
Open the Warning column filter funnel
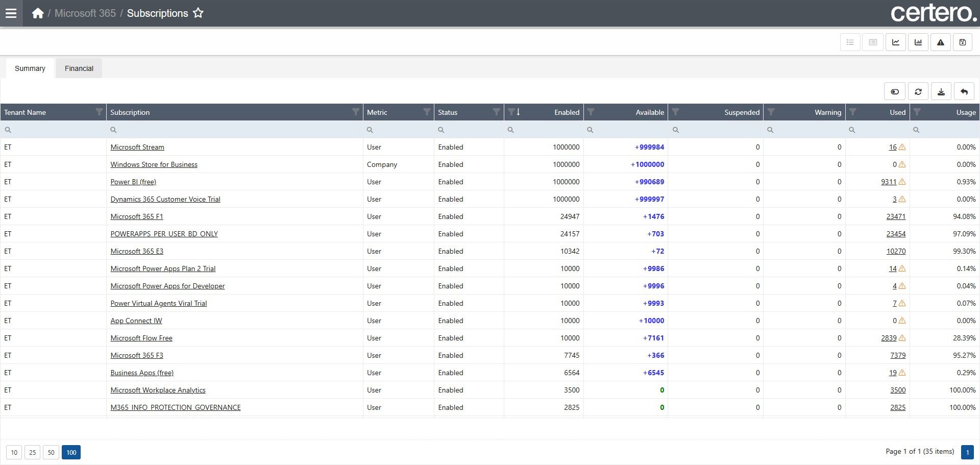tap(771, 112)
